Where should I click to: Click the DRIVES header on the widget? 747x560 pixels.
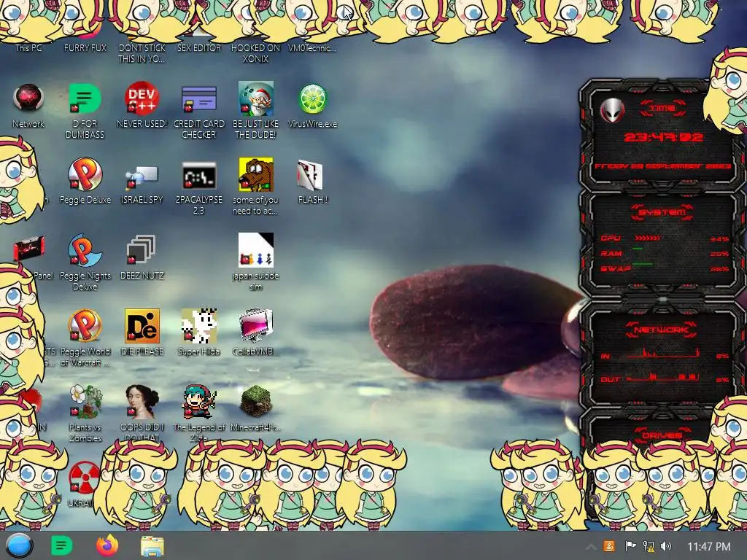coord(662,435)
